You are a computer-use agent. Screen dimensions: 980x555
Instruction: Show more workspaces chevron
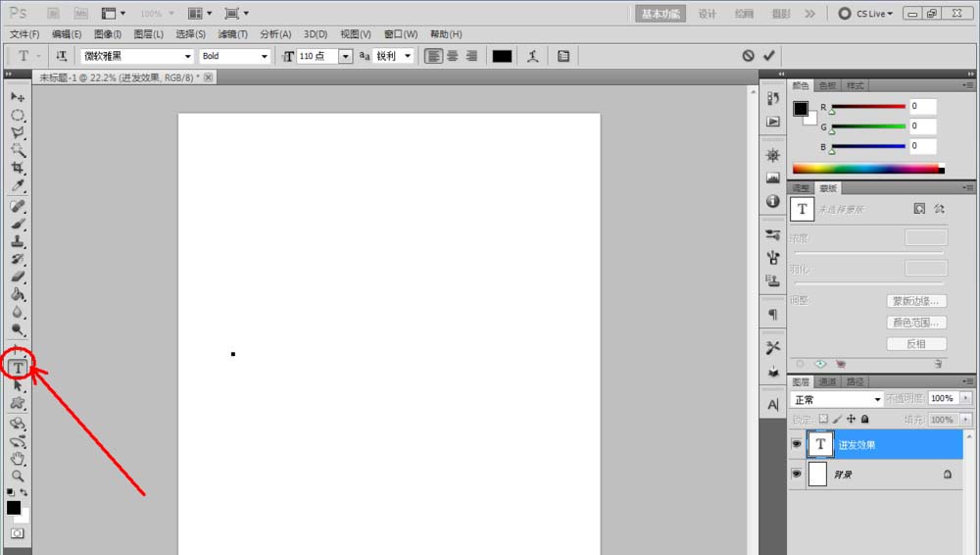810,14
